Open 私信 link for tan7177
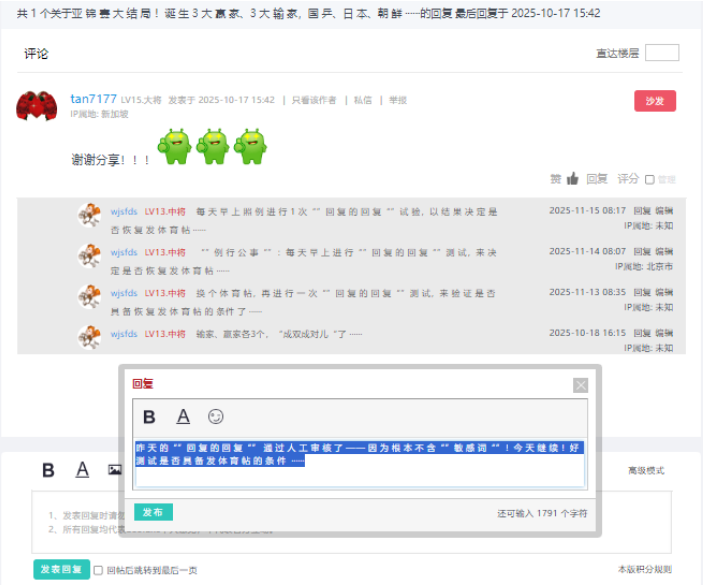Screen dimensions: 703x585 click(x=362, y=100)
